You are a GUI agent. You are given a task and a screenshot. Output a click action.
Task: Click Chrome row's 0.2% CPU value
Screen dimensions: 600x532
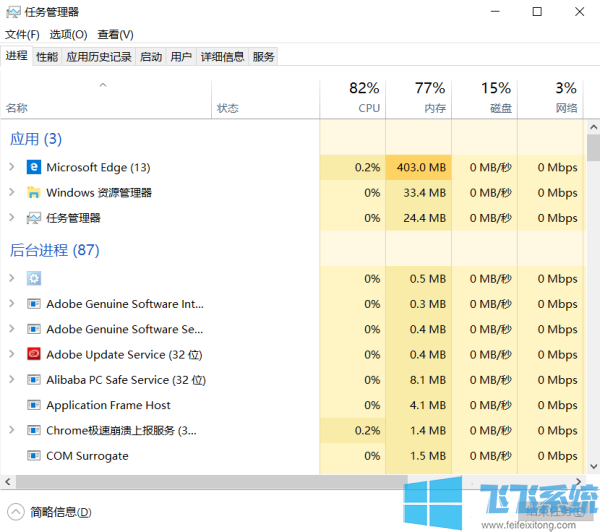(352, 431)
